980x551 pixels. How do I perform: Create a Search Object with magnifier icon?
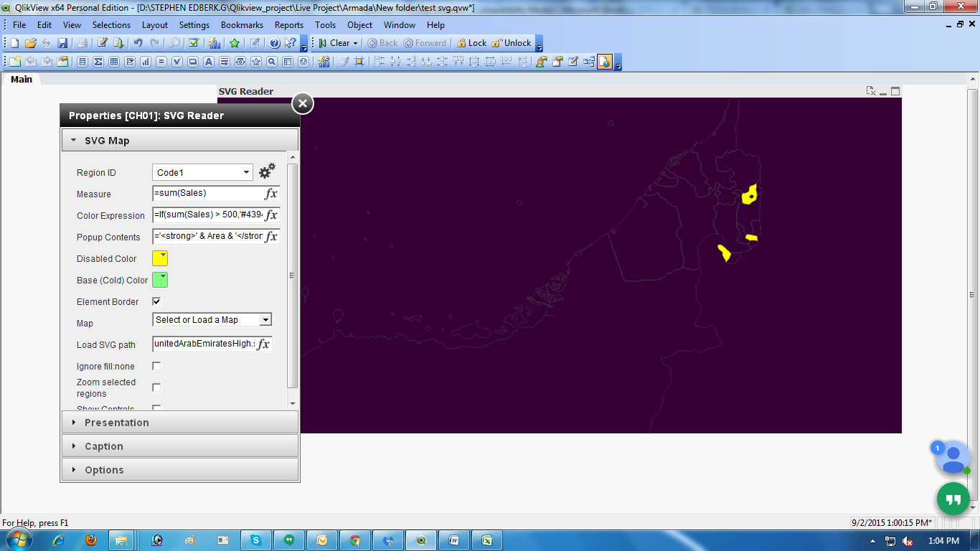[272, 62]
